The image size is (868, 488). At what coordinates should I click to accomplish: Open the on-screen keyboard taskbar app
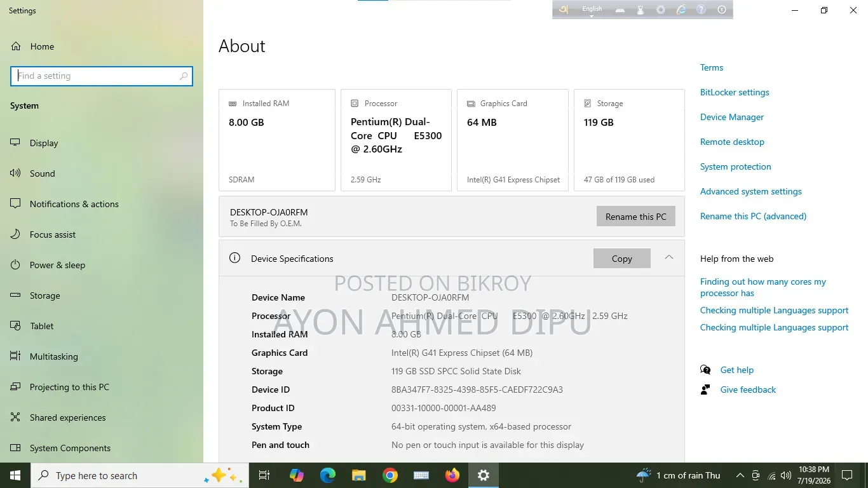tap(421, 475)
